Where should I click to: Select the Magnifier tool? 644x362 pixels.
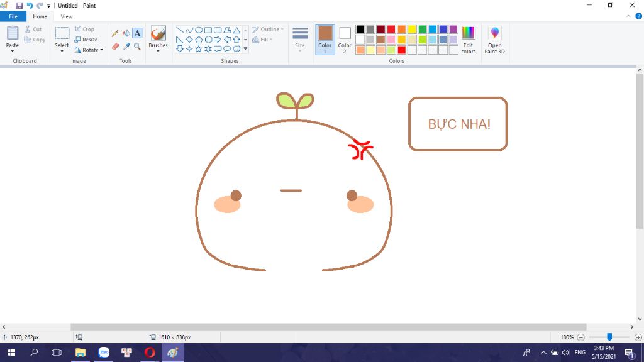pyautogui.click(x=137, y=47)
